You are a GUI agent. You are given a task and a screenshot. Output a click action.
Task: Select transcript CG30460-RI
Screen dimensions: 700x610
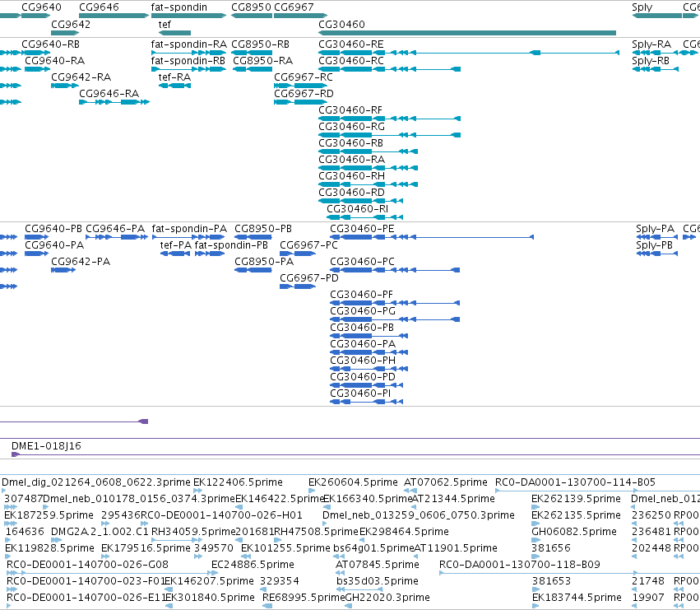[x=358, y=210]
